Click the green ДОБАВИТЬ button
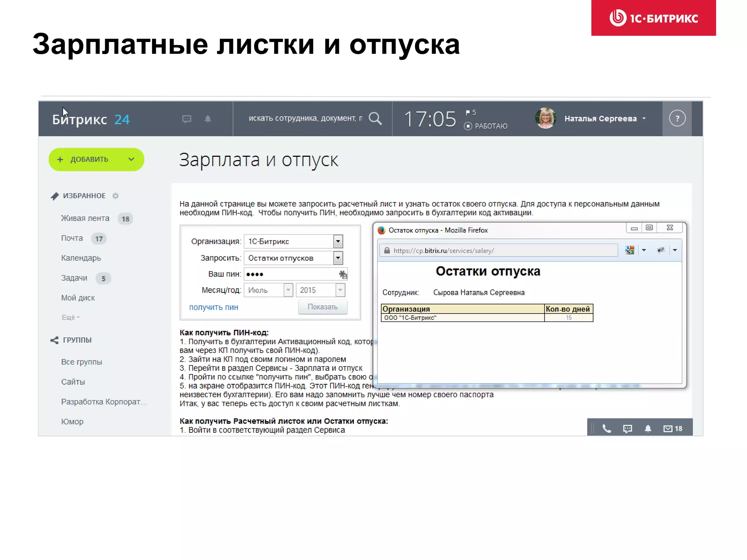The width and height of the screenshot is (747, 560). 96,159
